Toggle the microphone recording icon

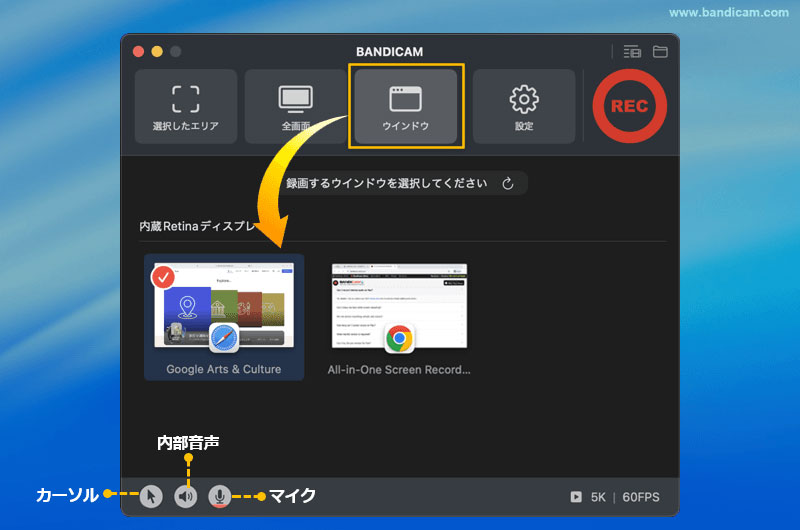coord(219,496)
